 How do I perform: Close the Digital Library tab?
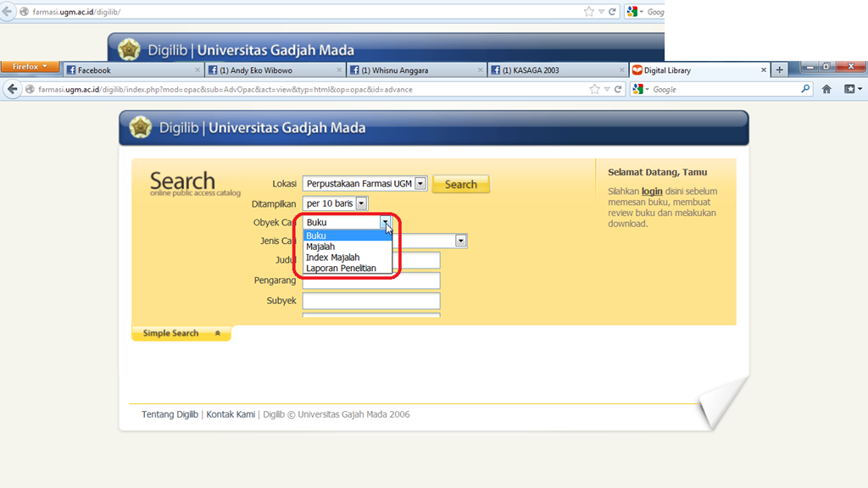point(764,70)
